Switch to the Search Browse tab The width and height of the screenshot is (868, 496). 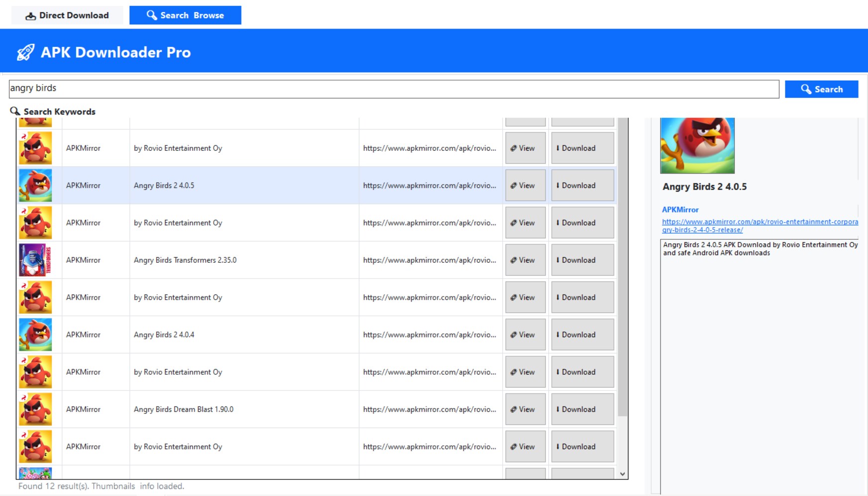[x=185, y=15]
